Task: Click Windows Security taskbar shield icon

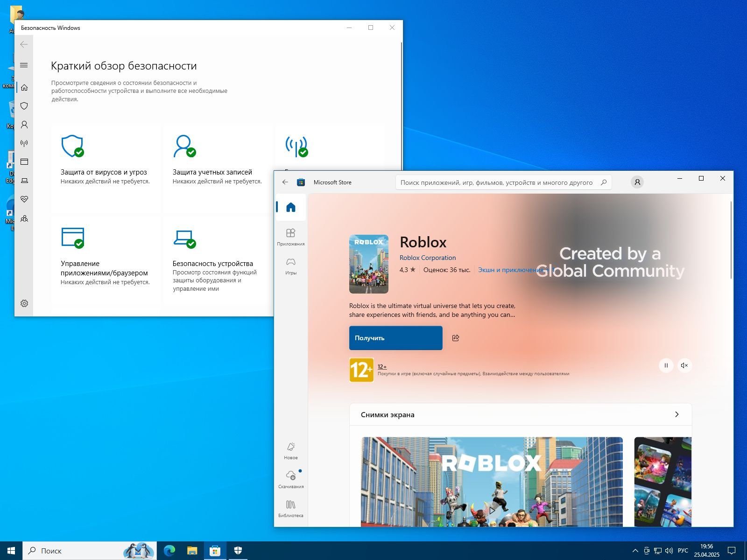Action: 238,551
